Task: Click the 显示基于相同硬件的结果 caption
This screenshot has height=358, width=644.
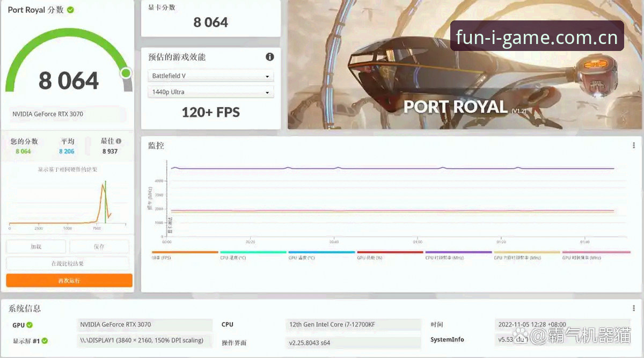Action: [x=68, y=170]
